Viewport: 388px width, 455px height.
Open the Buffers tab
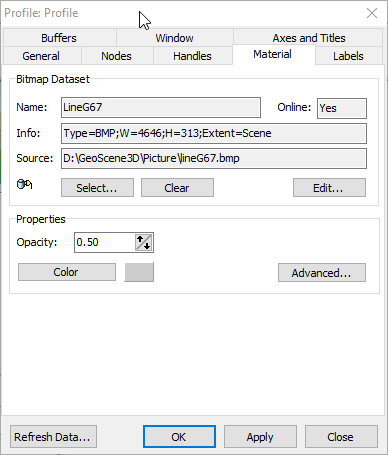(x=59, y=38)
